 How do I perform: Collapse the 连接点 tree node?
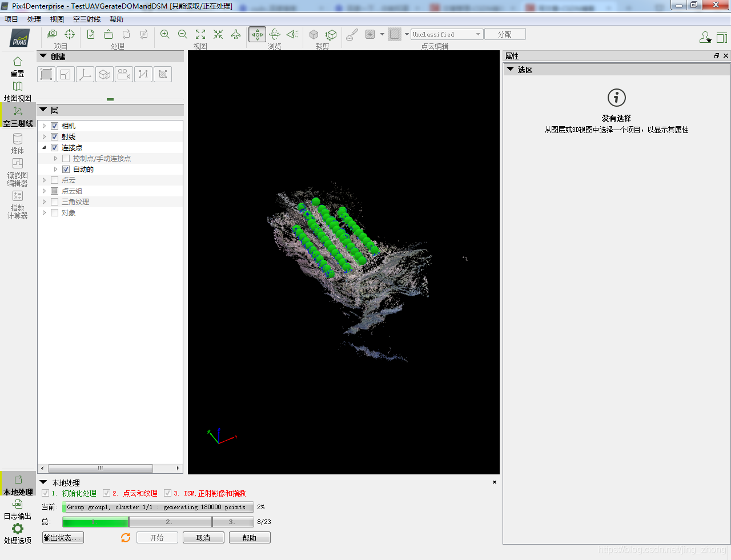tap(45, 148)
